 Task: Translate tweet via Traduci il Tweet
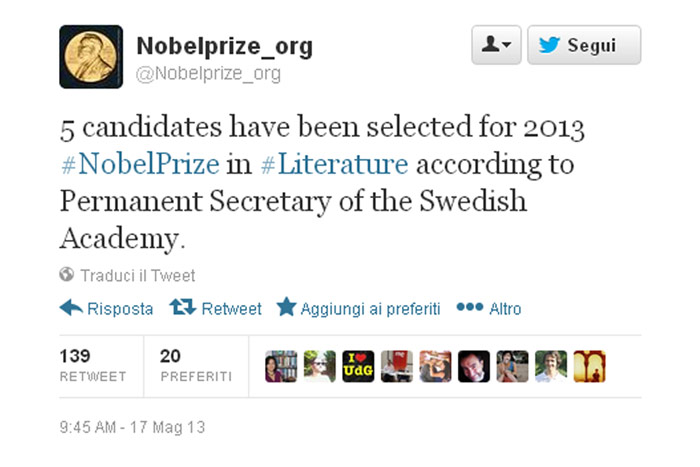pos(138,275)
